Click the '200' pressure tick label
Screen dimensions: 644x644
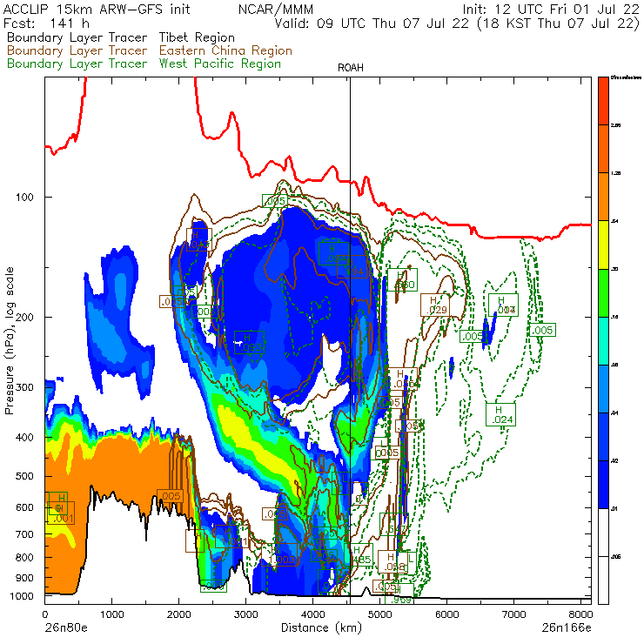[x=24, y=317]
